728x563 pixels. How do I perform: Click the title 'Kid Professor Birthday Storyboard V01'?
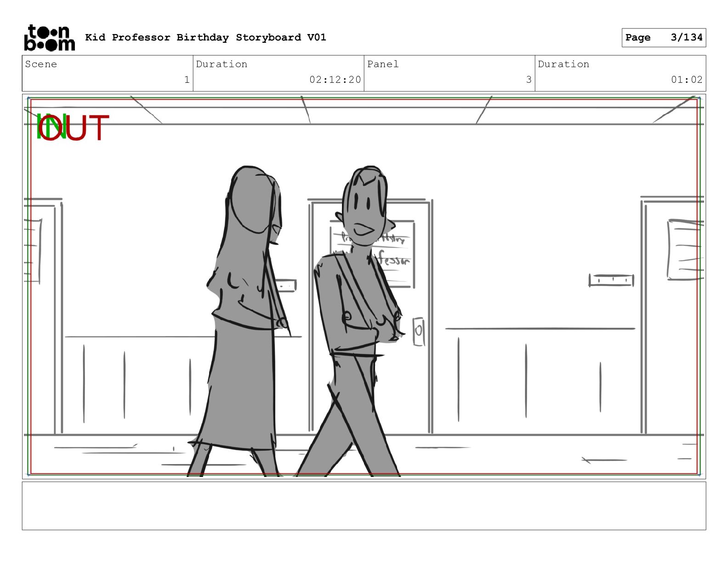point(205,37)
